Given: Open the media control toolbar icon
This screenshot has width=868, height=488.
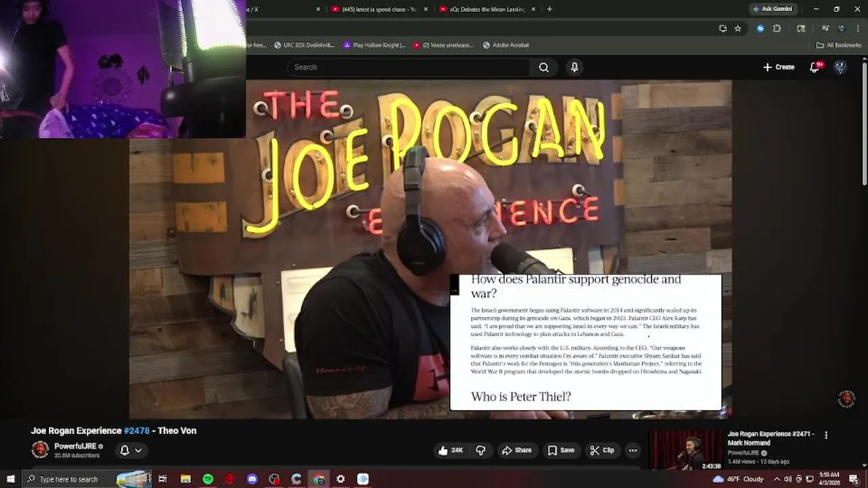Looking at the screenshot, I should coord(825,28).
